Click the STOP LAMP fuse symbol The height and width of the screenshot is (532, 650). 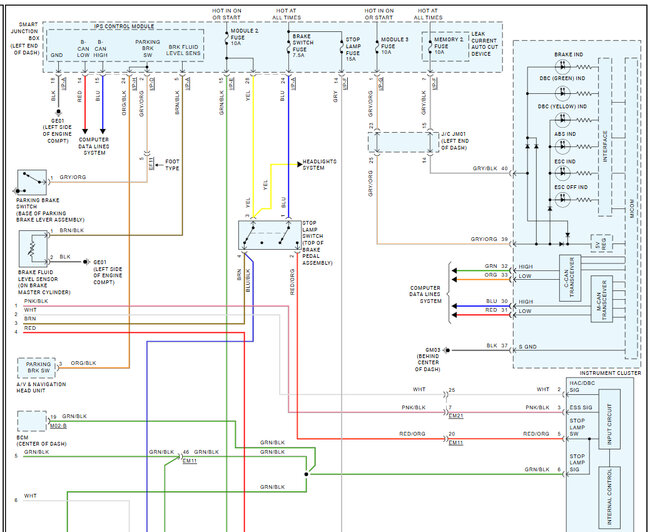coord(341,48)
